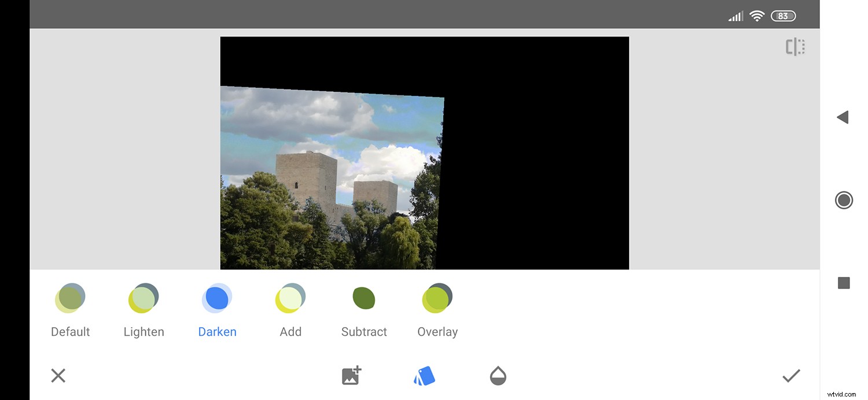Open recent apps with the square button

tap(844, 283)
